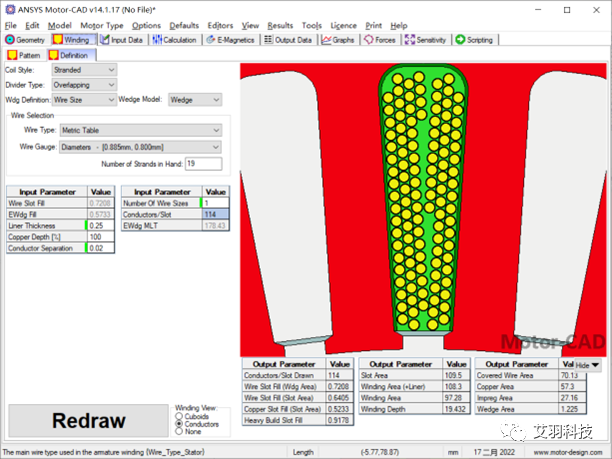Open the Defaults menu

click(x=184, y=26)
